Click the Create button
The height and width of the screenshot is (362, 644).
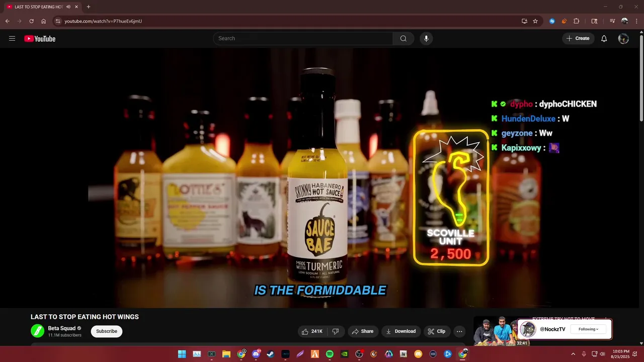pyautogui.click(x=578, y=38)
